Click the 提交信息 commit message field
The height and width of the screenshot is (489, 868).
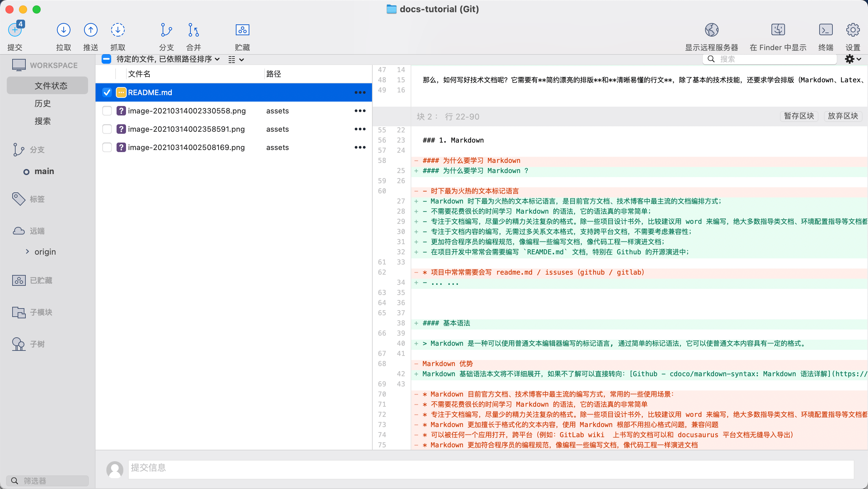click(491, 469)
